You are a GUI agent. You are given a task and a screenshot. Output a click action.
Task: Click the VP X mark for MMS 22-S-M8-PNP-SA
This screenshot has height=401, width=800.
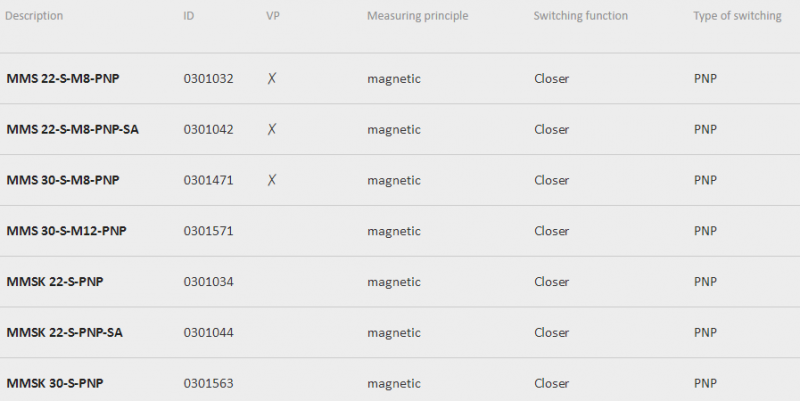[272, 130]
